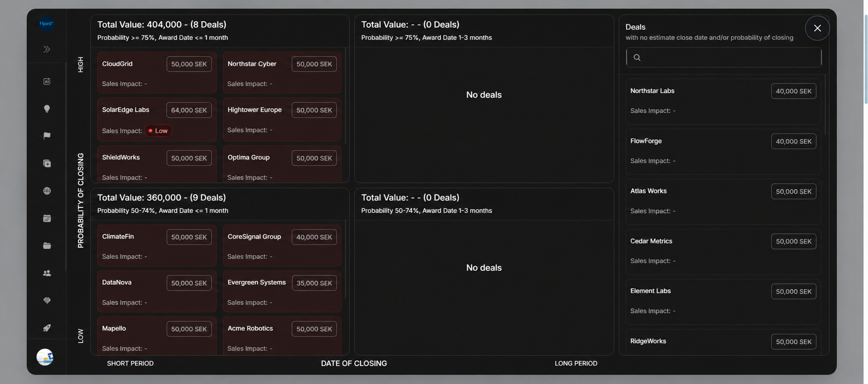Click the 40,000 SEK value on Northstar Labs
868x384 pixels.
pos(794,91)
